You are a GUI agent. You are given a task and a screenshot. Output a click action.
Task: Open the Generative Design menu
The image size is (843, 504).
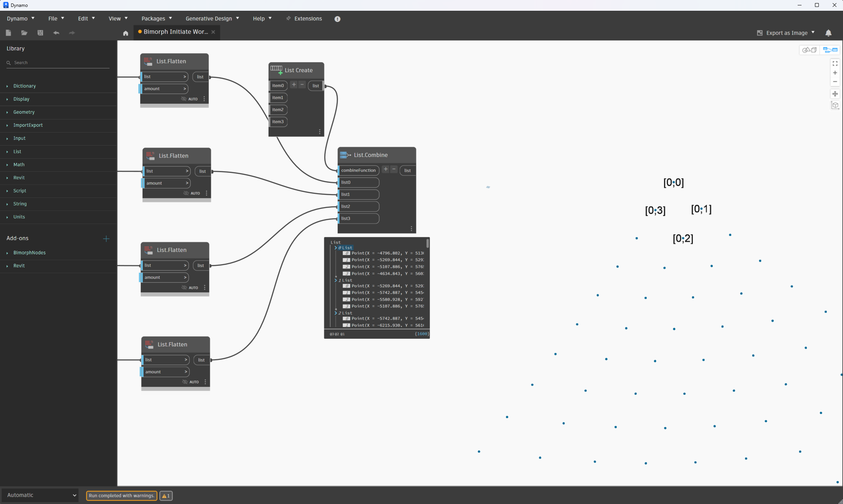212,18
